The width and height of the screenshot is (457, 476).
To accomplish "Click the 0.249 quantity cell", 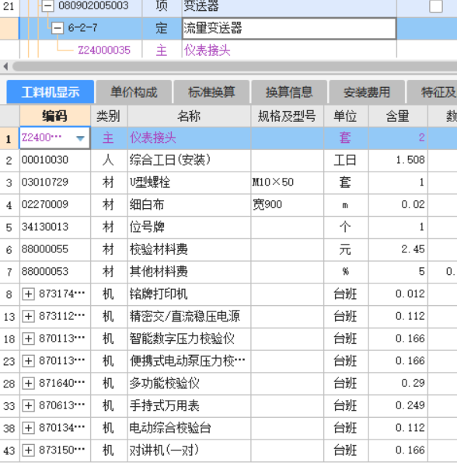I will click(398, 406).
